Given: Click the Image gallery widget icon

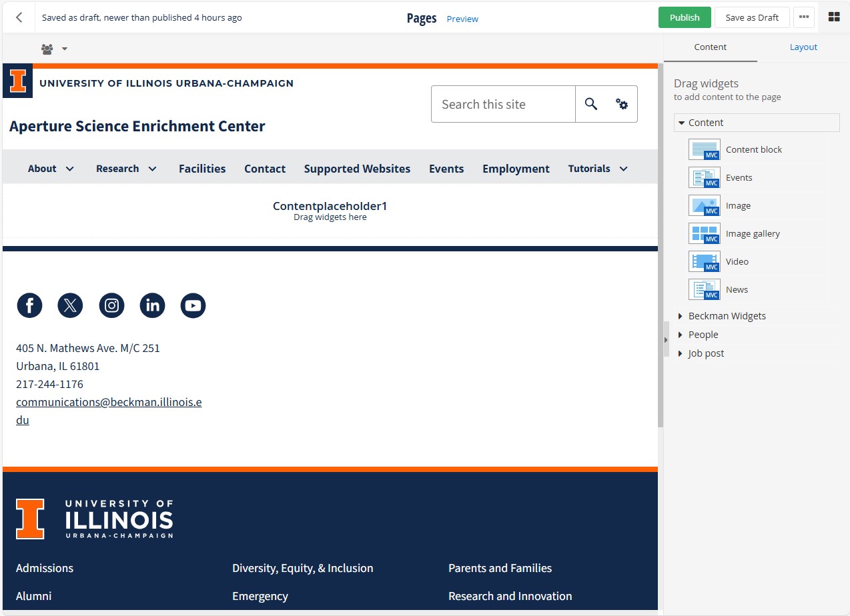Looking at the screenshot, I should 704,233.
